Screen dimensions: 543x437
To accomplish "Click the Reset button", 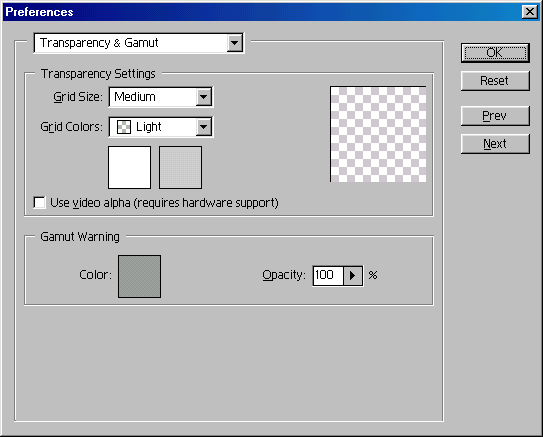I will click(495, 81).
